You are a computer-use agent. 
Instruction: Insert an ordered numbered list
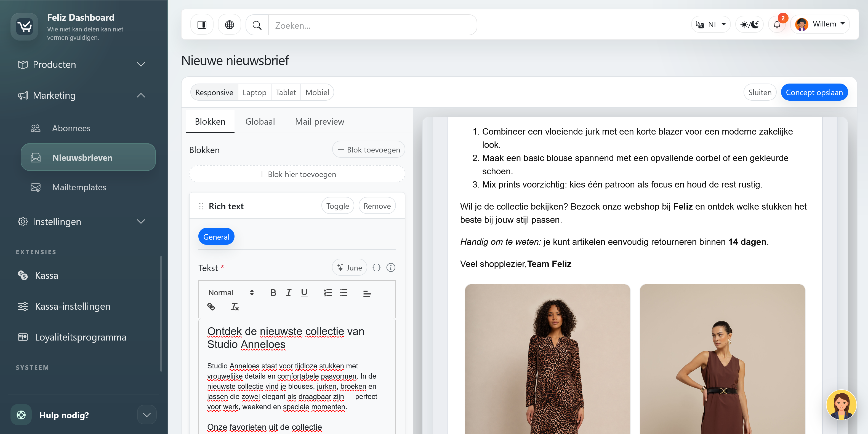(328, 293)
